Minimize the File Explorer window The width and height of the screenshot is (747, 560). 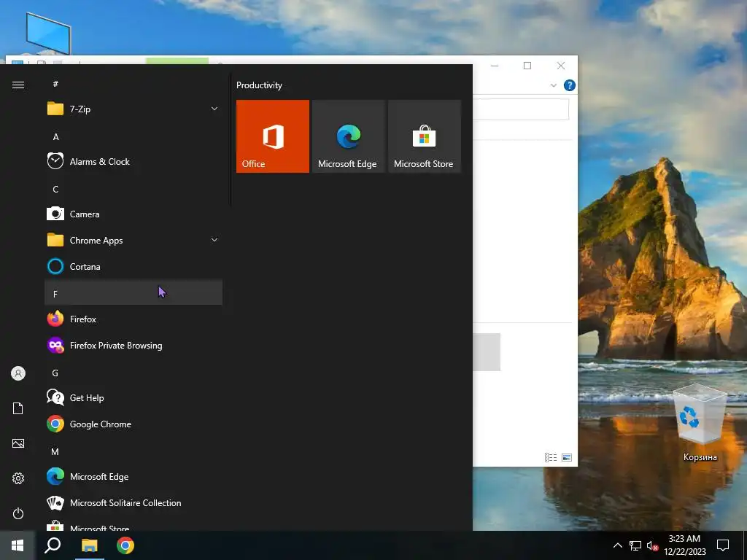(495, 66)
